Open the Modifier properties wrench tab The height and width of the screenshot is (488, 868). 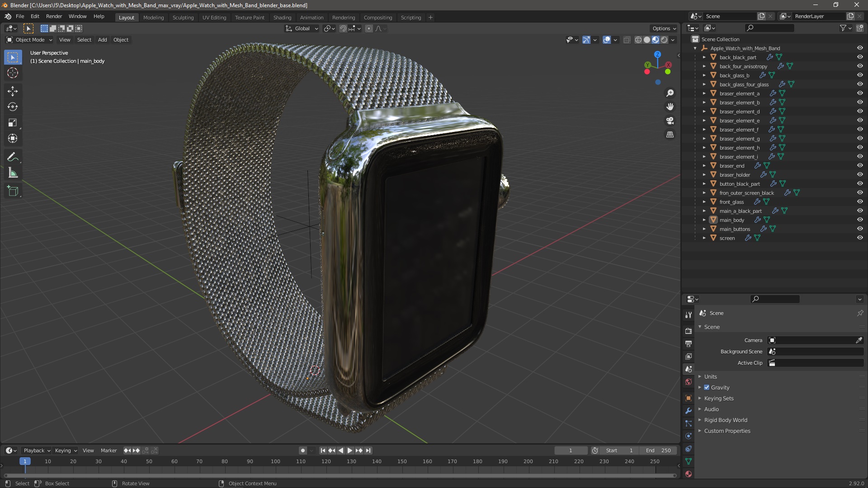point(689,411)
